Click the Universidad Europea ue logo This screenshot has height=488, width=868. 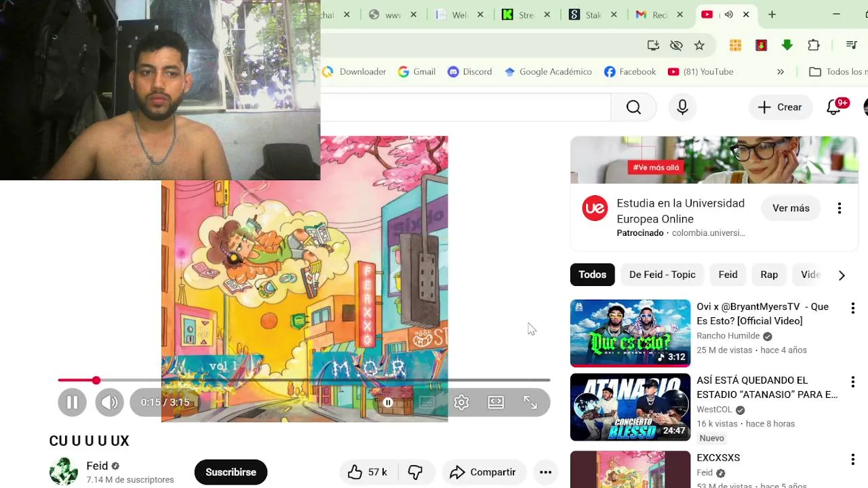pyautogui.click(x=595, y=208)
